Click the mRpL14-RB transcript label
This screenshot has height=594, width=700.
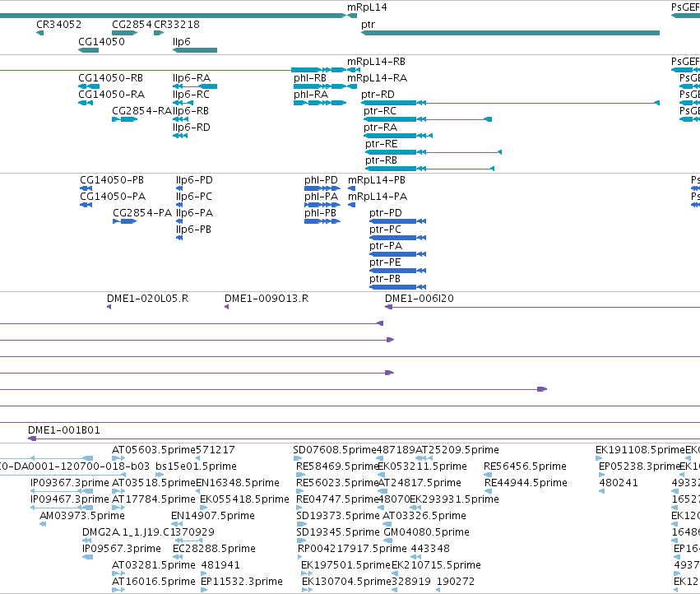[x=377, y=62]
